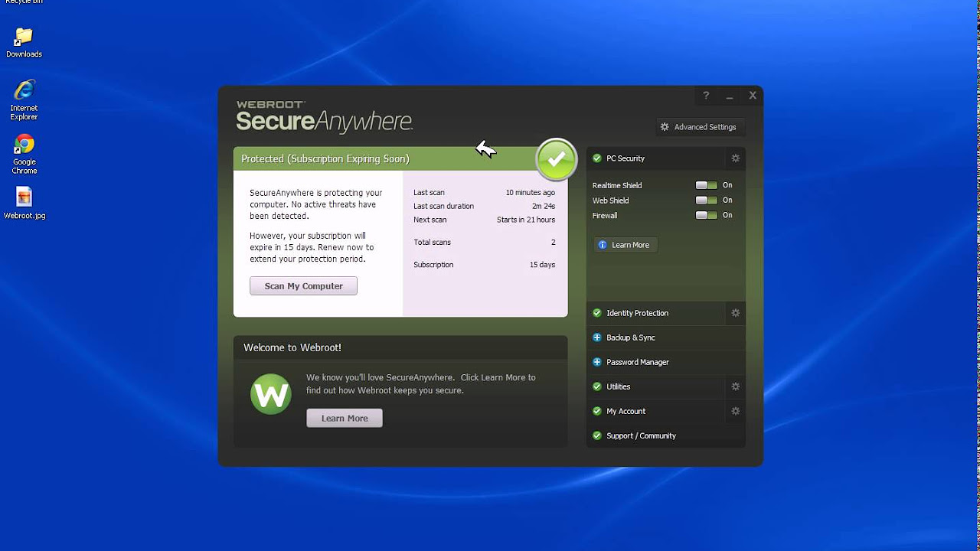Minimize the SecureAnywhere window
The height and width of the screenshot is (551, 980).
coord(730,96)
